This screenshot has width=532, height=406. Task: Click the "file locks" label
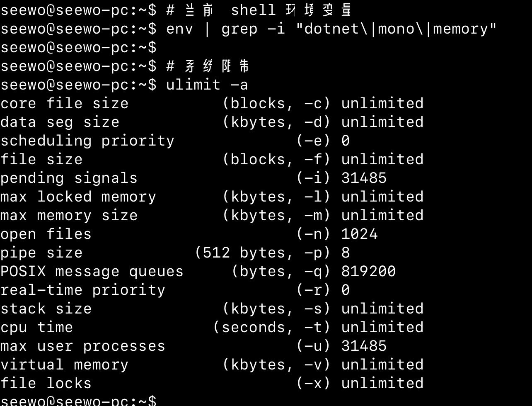(x=46, y=384)
